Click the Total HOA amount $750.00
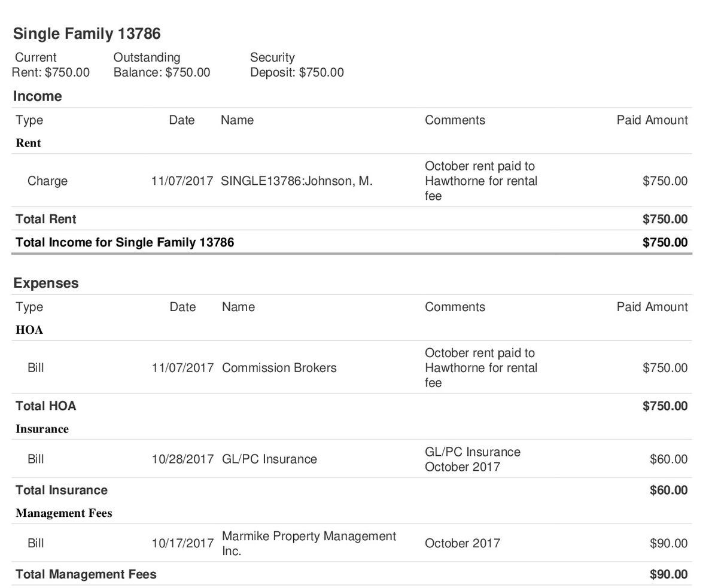The image size is (718, 588). 665,406
